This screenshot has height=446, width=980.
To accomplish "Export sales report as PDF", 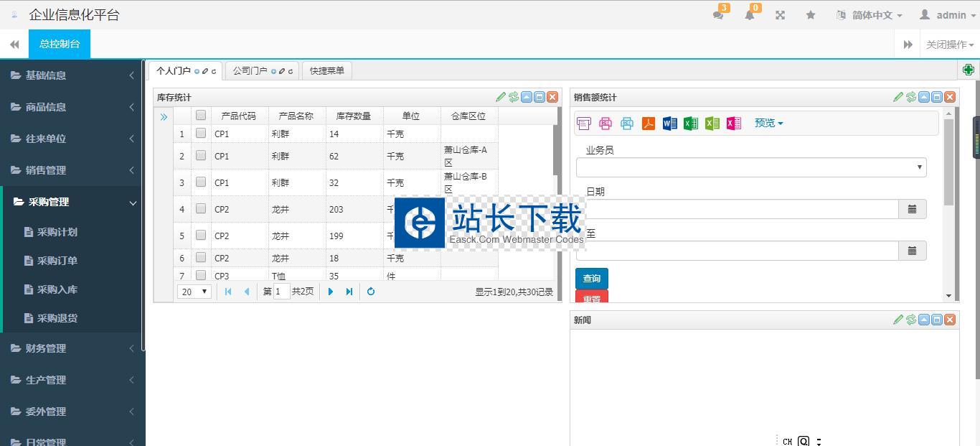I will 648,124.
